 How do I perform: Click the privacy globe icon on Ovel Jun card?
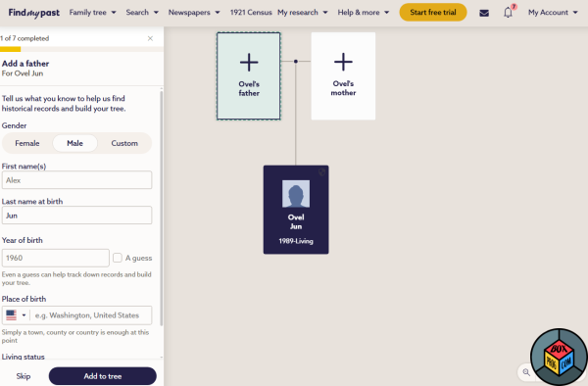point(321,172)
